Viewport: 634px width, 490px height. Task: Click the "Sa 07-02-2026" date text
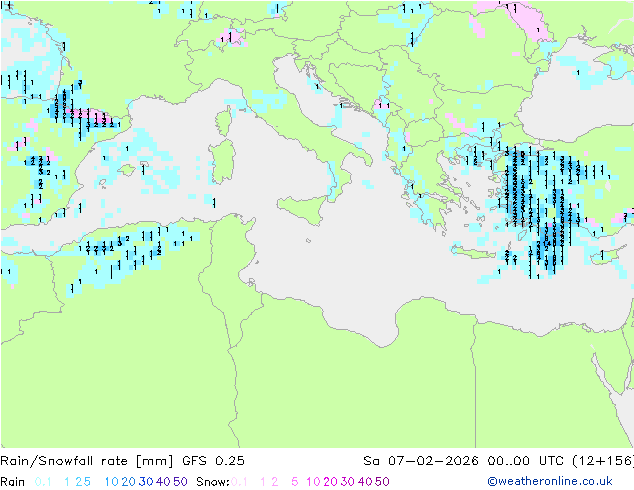[421, 461]
